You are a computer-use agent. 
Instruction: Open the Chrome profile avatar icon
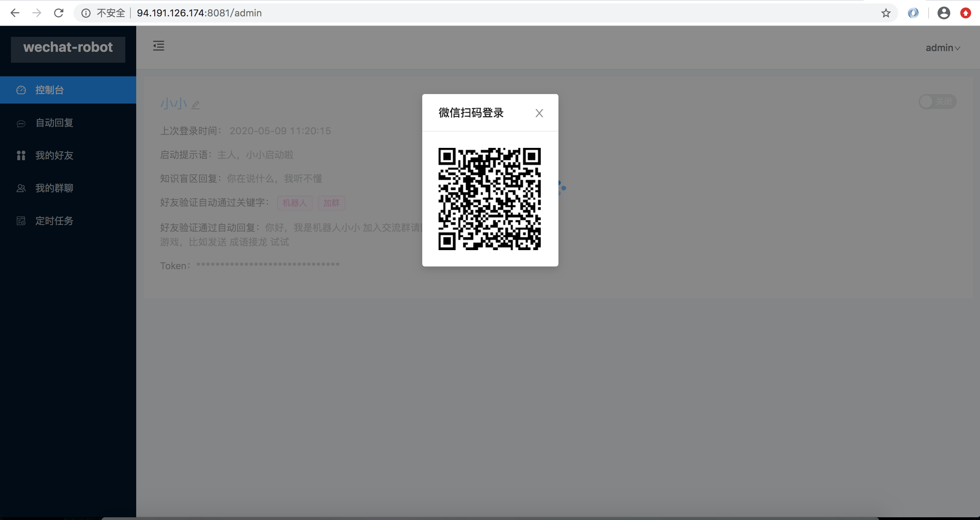(944, 13)
